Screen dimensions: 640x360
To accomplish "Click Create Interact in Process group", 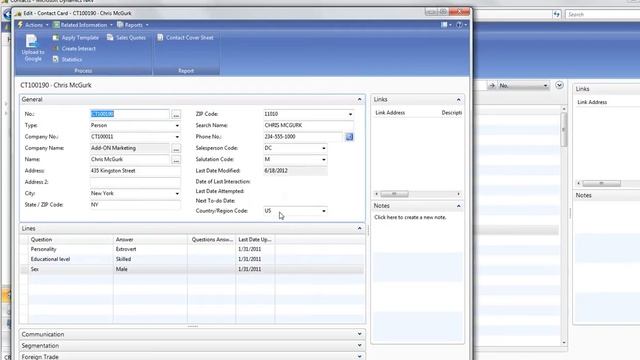I will [x=74, y=49].
